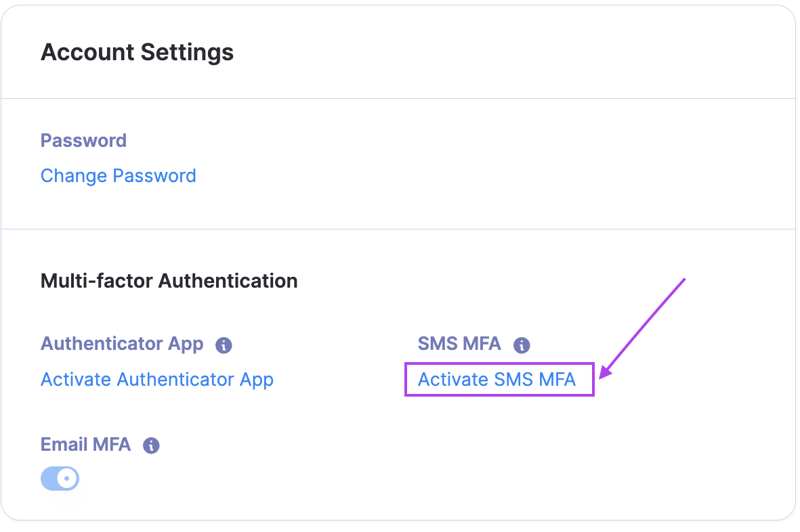Click the Authenticator App label text
This screenshot has height=532, width=800.
coord(122,344)
